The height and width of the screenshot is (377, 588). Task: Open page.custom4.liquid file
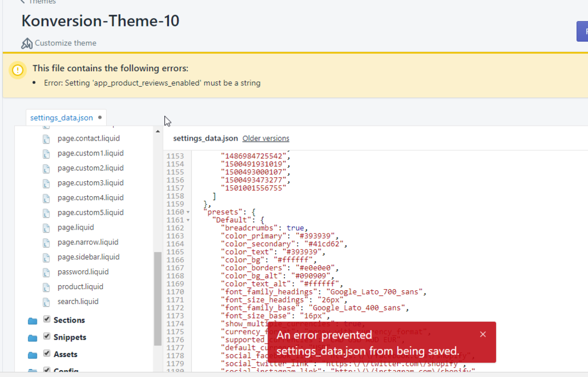click(x=90, y=197)
